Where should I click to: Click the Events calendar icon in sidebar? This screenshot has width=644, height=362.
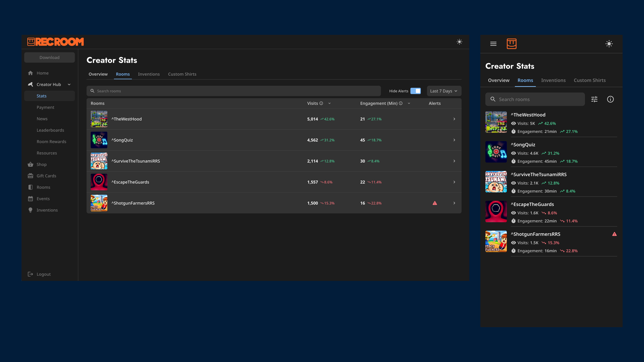click(30, 199)
